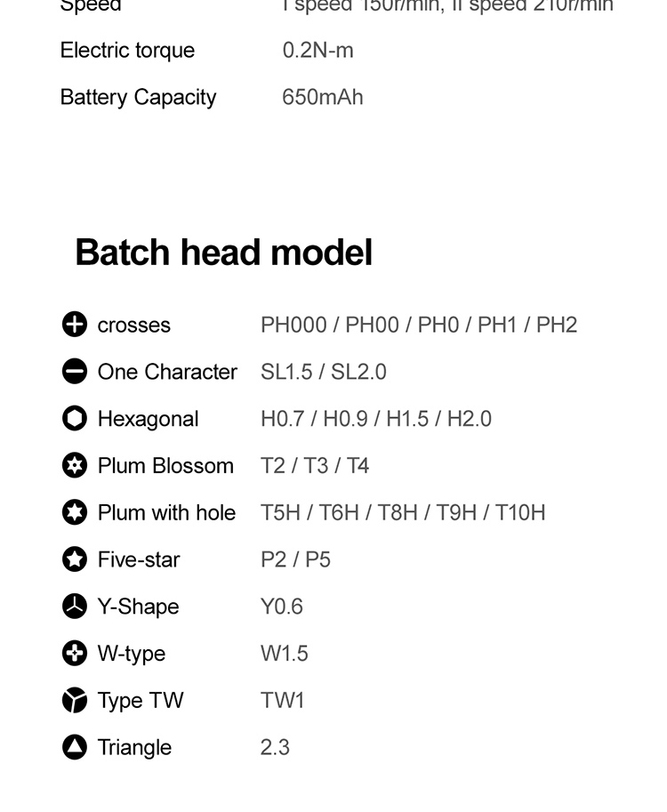Image resolution: width=667 pixels, height=812 pixels.
Task: Select the Five-star bit icon
Action: 75,559
